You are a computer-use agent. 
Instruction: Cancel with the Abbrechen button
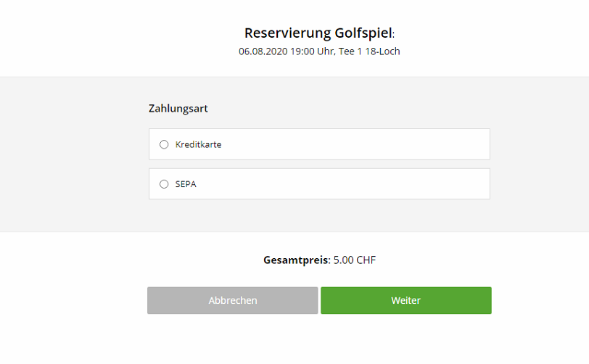[232, 300]
